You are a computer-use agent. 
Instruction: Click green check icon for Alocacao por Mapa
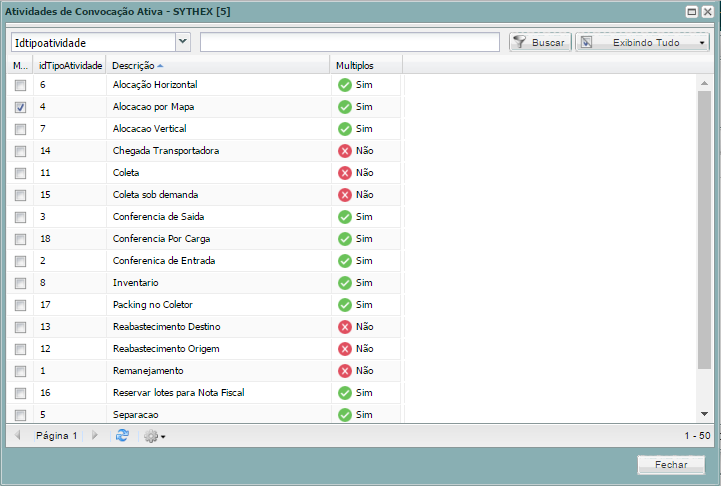pos(345,107)
